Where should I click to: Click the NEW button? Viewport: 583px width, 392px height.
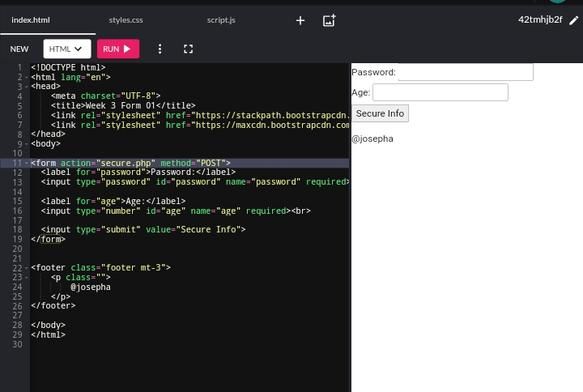(19, 49)
